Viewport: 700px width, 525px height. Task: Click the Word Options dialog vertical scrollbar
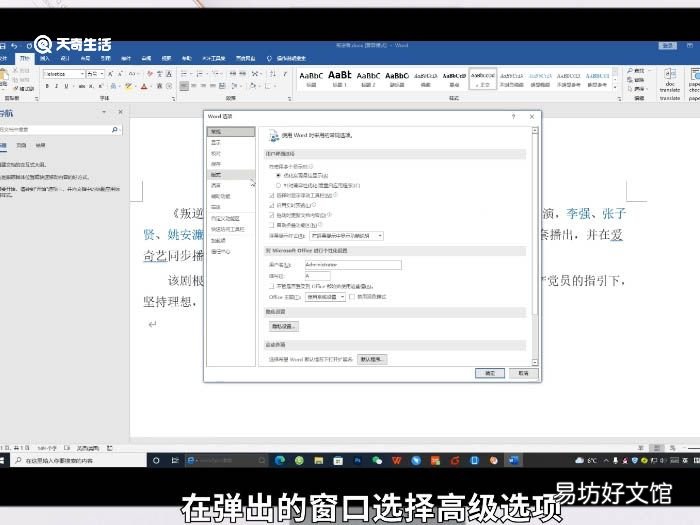[535, 246]
